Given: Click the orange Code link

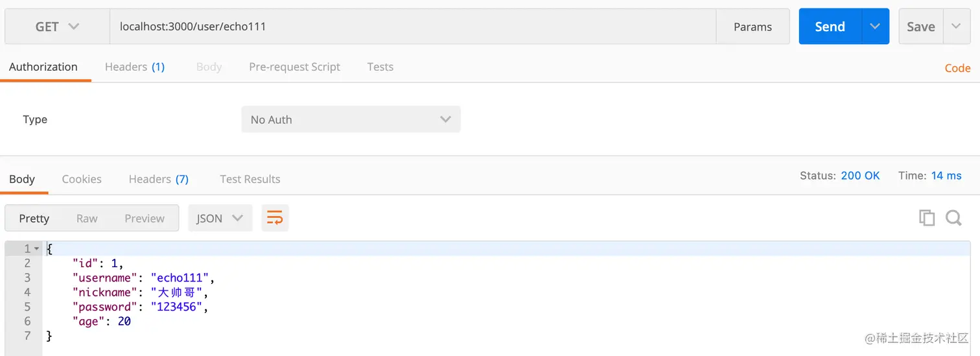Looking at the screenshot, I should tap(957, 68).
